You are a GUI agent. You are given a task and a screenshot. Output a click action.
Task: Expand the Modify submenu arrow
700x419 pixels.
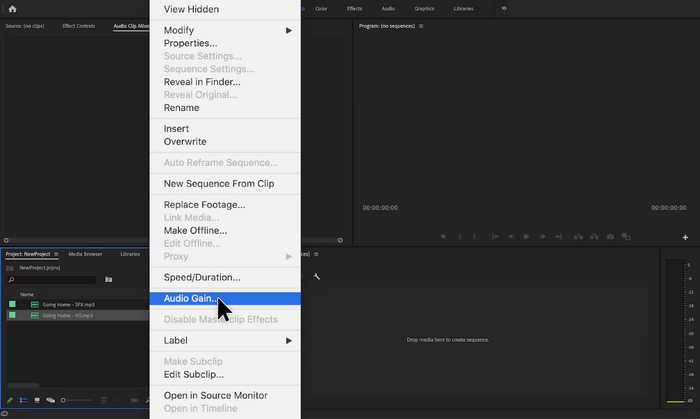pyautogui.click(x=289, y=30)
